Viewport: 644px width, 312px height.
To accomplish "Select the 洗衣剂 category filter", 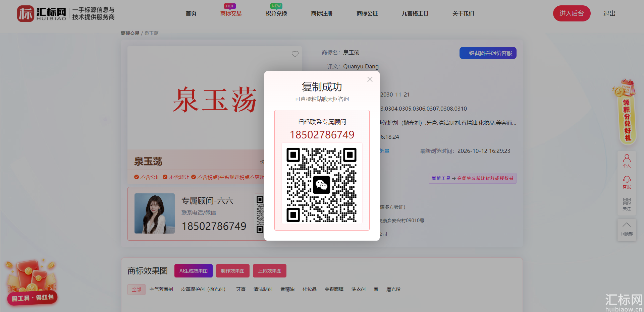I will point(359,289).
